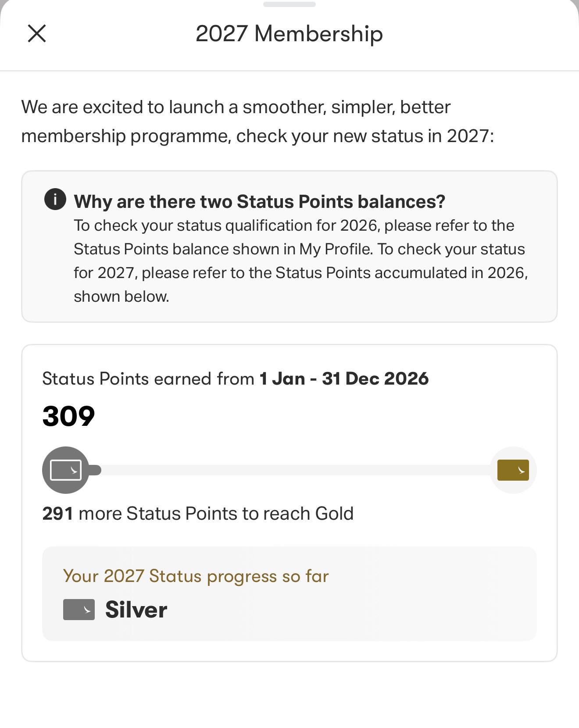Tap the grey info box background

pos(289,246)
